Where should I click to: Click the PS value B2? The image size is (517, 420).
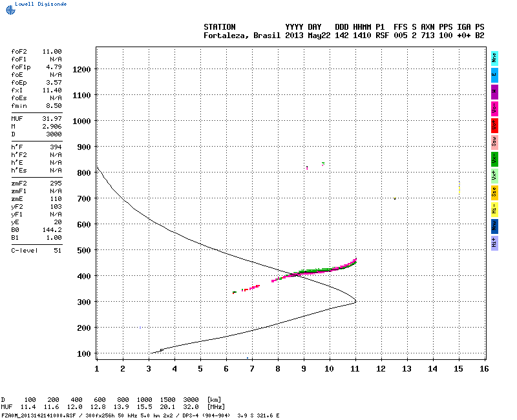(480, 36)
